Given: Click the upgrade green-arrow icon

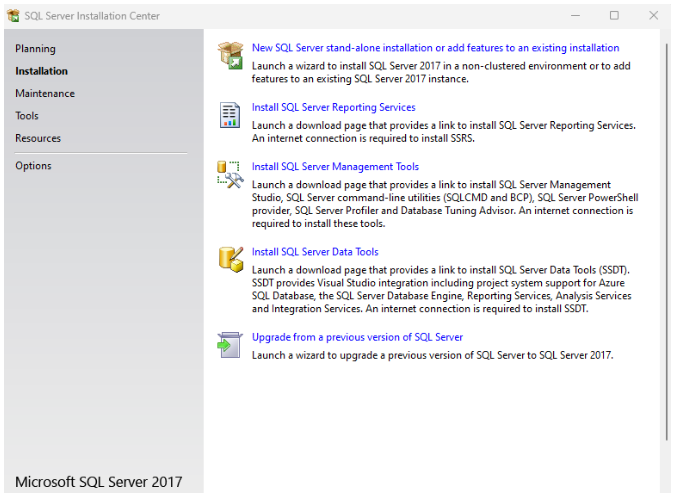Looking at the screenshot, I should [230, 345].
